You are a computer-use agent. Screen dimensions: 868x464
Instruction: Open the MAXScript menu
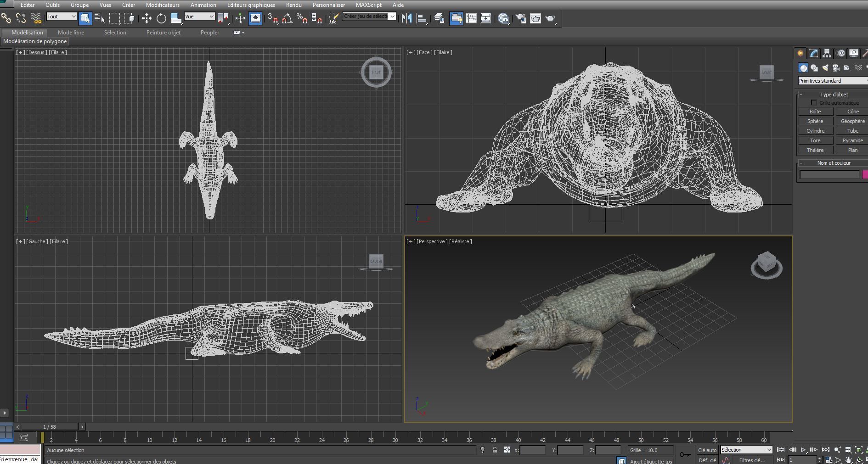click(369, 5)
